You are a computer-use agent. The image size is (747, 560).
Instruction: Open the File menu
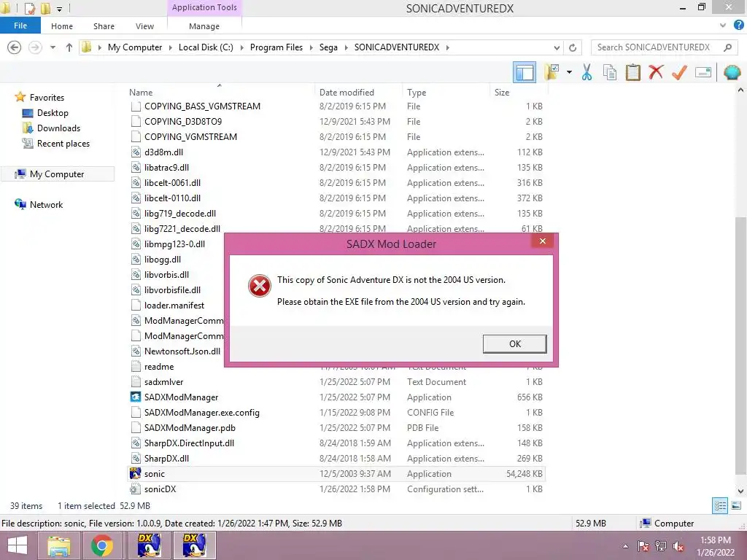click(x=20, y=26)
